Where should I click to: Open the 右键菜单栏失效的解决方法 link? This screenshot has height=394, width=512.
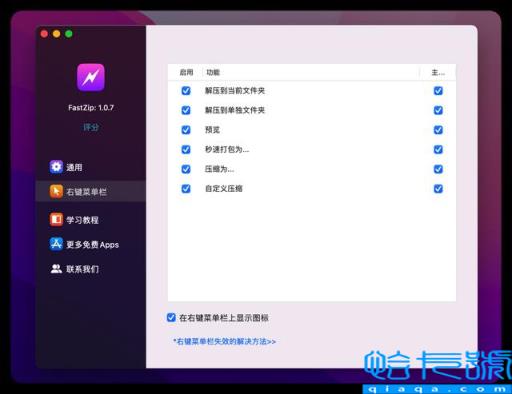tap(224, 341)
